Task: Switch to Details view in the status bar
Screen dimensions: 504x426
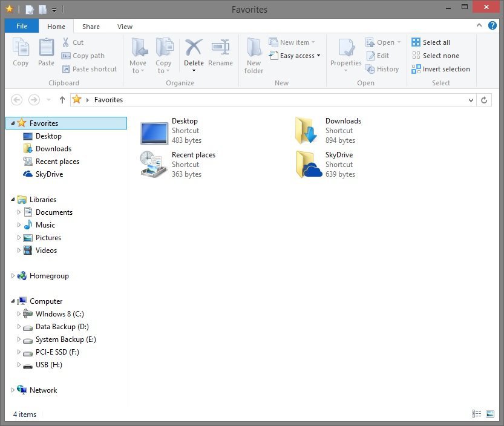Action: point(476,414)
